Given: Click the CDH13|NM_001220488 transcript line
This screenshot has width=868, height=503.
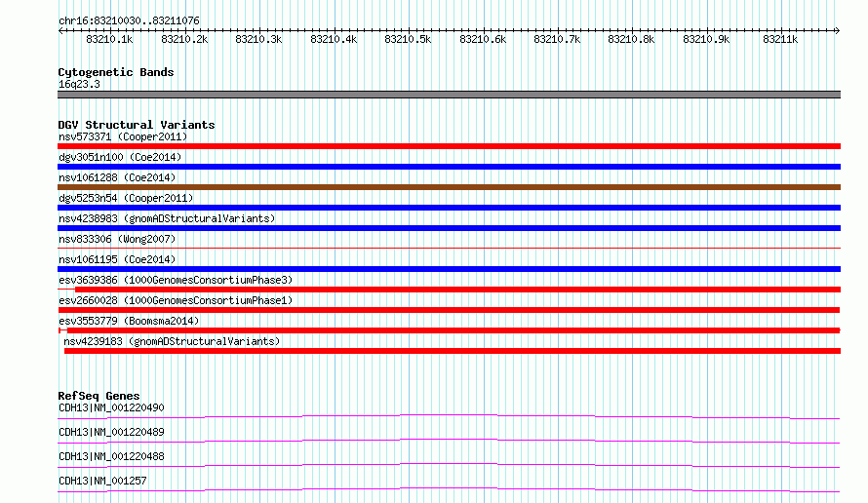Looking at the screenshot, I should click(x=449, y=465).
